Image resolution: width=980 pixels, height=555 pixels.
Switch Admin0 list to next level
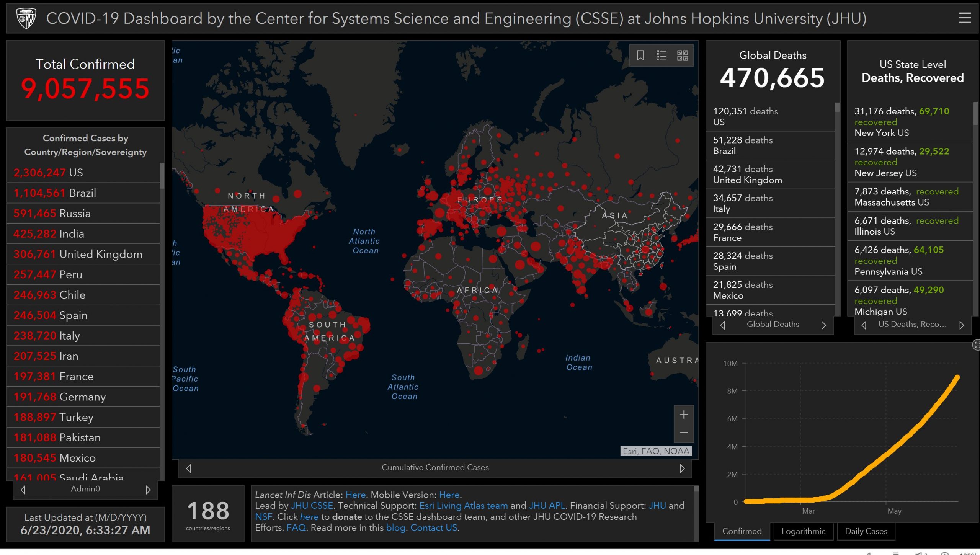point(148,490)
